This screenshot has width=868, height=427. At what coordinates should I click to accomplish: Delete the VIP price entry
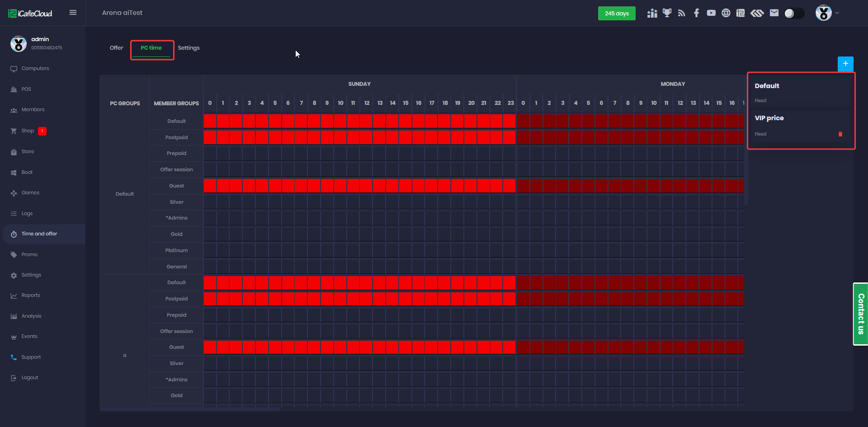point(840,134)
